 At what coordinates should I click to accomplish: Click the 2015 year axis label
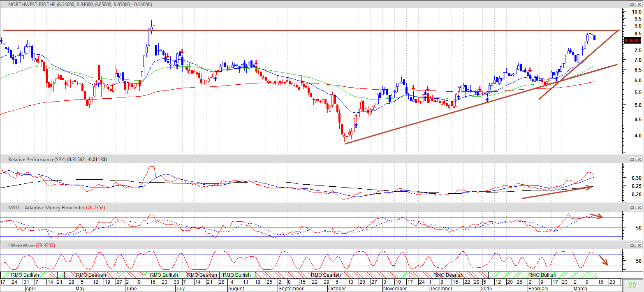coord(486,289)
